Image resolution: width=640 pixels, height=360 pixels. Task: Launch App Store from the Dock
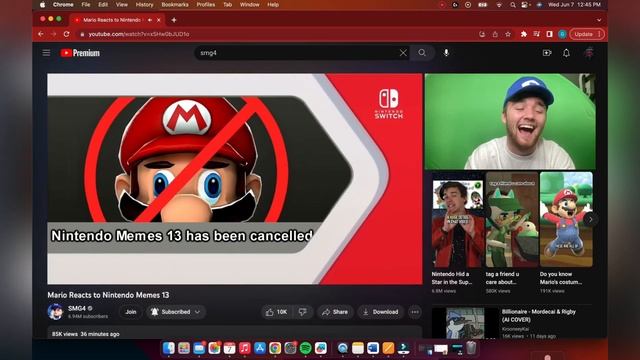tap(260, 348)
